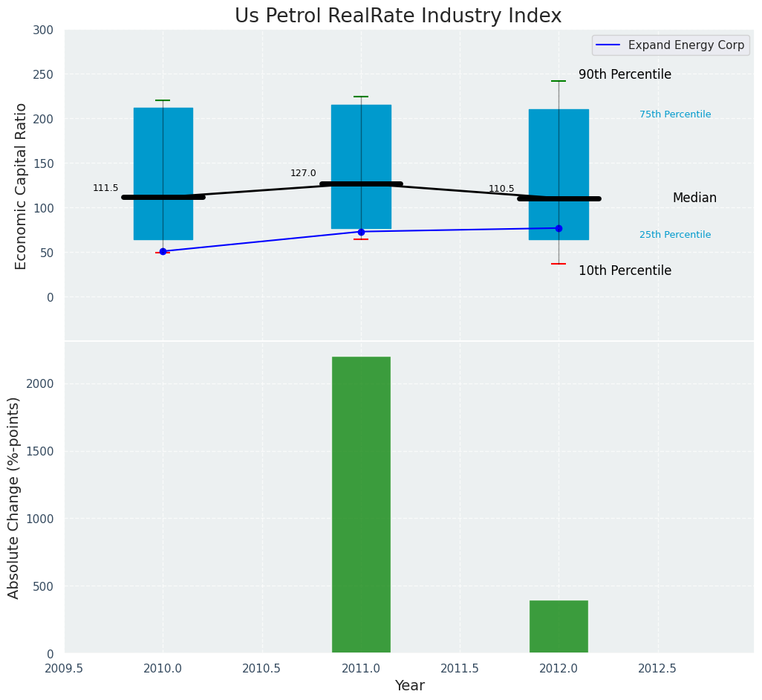Click the 75th Percentile label

coord(675,114)
